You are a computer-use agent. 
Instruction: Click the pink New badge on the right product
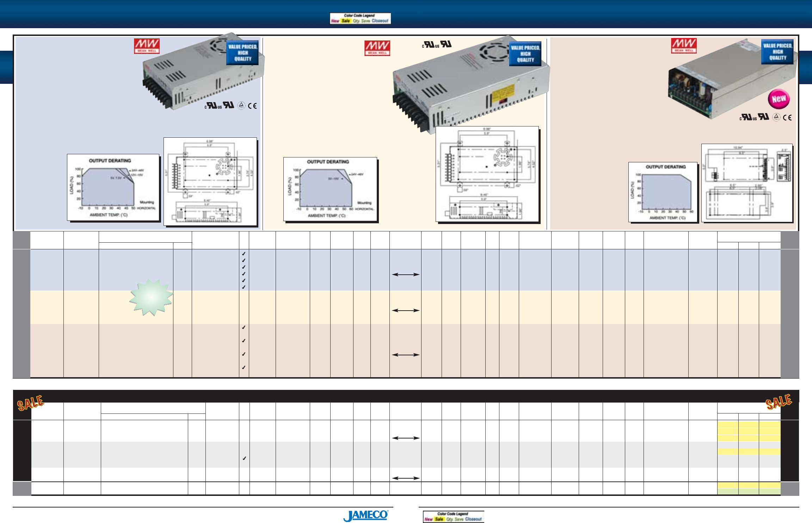(779, 99)
